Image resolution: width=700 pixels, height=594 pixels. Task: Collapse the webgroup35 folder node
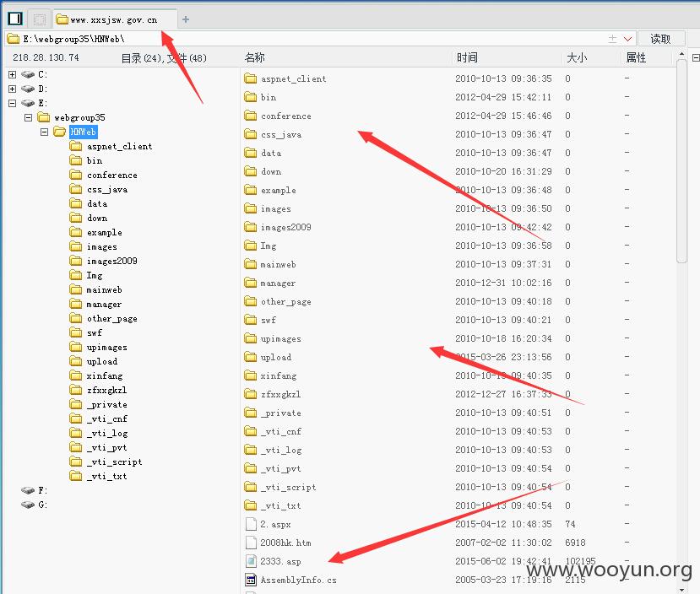click(x=29, y=117)
